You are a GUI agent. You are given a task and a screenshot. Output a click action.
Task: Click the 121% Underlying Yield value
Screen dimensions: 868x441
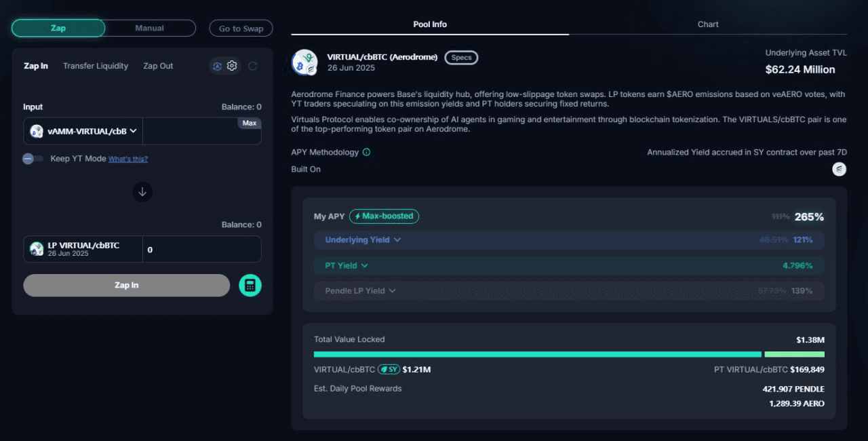[803, 240]
